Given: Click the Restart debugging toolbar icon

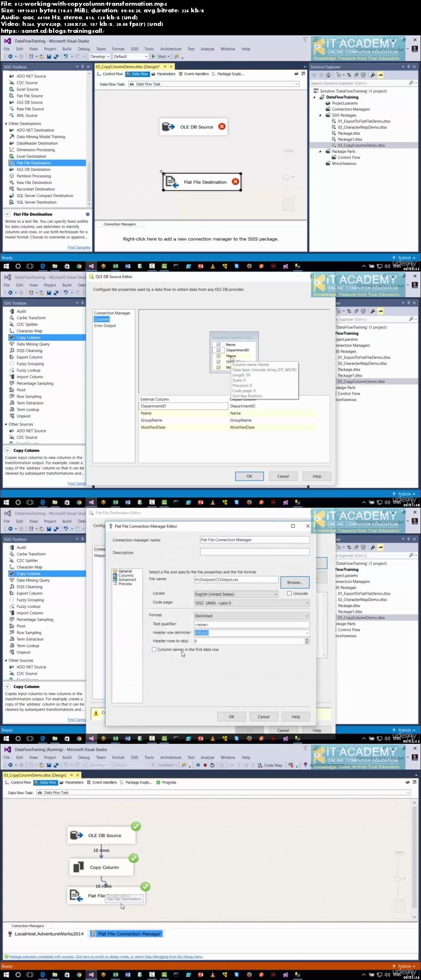Looking at the screenshot, I should 212,765.
